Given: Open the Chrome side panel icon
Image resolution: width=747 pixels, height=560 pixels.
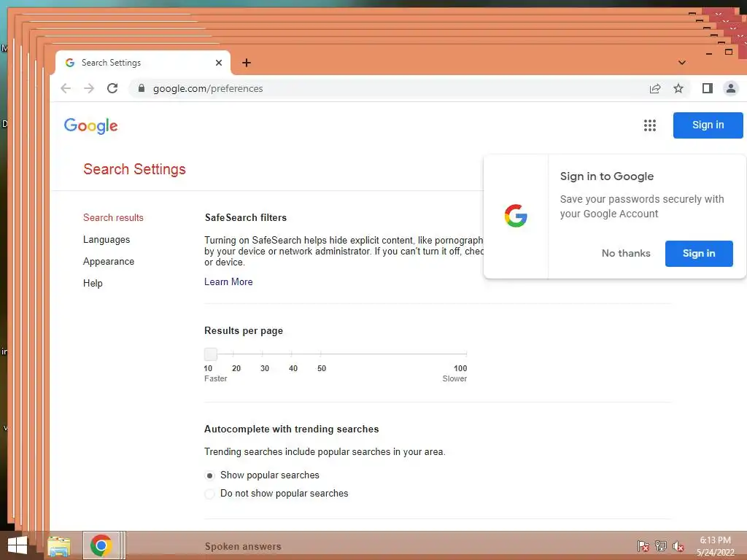Looking at the screenshot, I should [x=708, y=88].
